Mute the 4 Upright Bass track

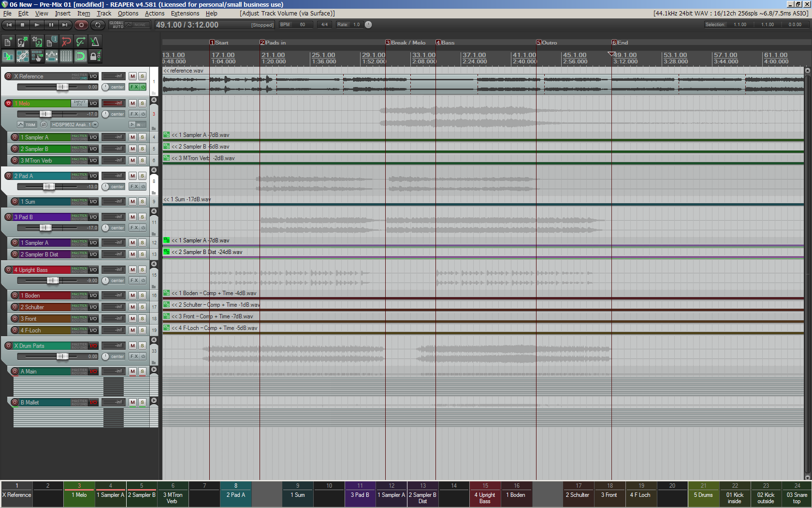pyautogui.click(x=132, y=269)
